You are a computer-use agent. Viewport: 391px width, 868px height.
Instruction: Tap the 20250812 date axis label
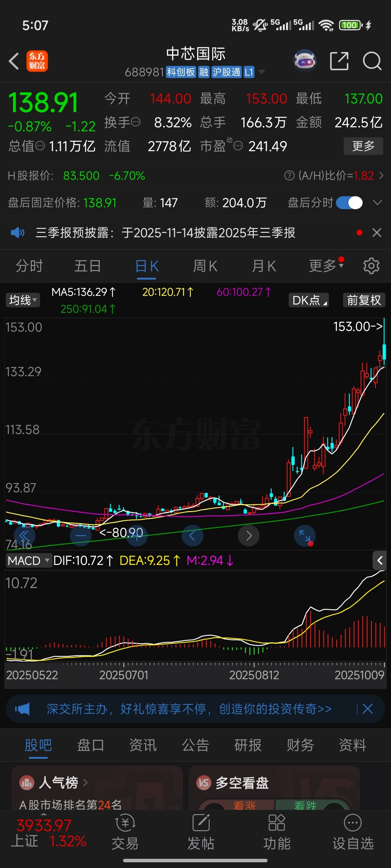[254, 675]
